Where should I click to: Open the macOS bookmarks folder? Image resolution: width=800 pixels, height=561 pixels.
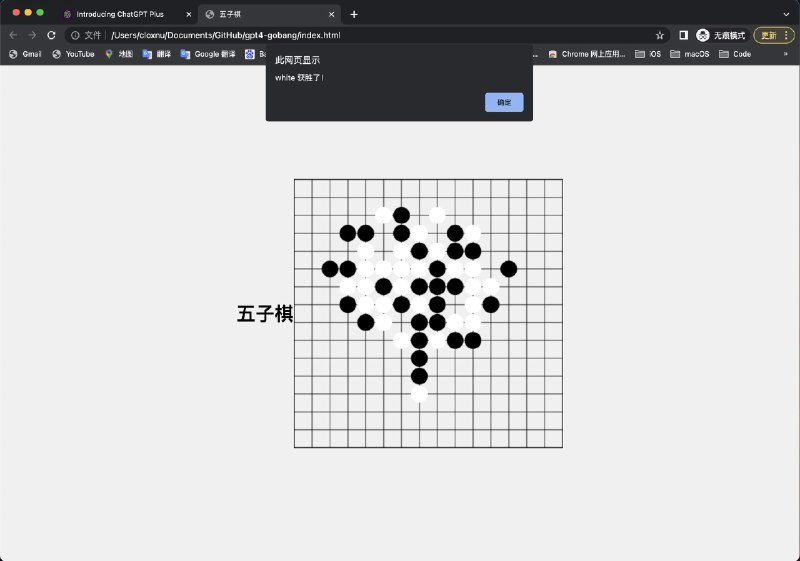(690, 54)
